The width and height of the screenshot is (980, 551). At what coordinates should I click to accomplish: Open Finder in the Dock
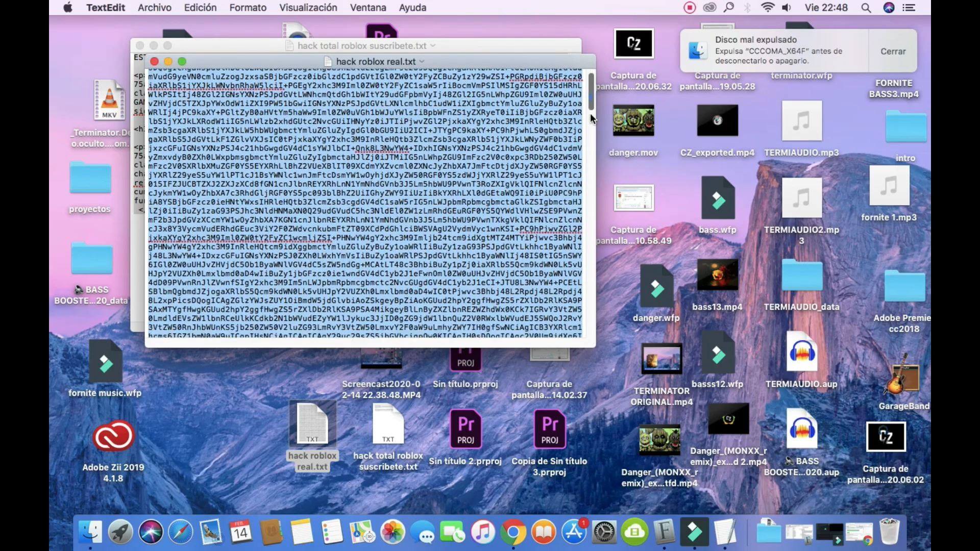click(91, 533)
